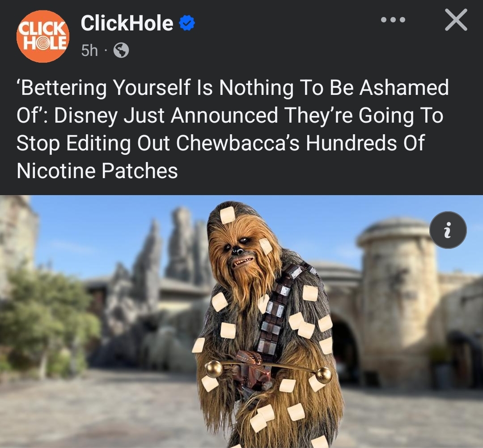Open the ClickHole page name link
Image resolution: width=483 pixels, height=448 pixels.
click(127, 23)
